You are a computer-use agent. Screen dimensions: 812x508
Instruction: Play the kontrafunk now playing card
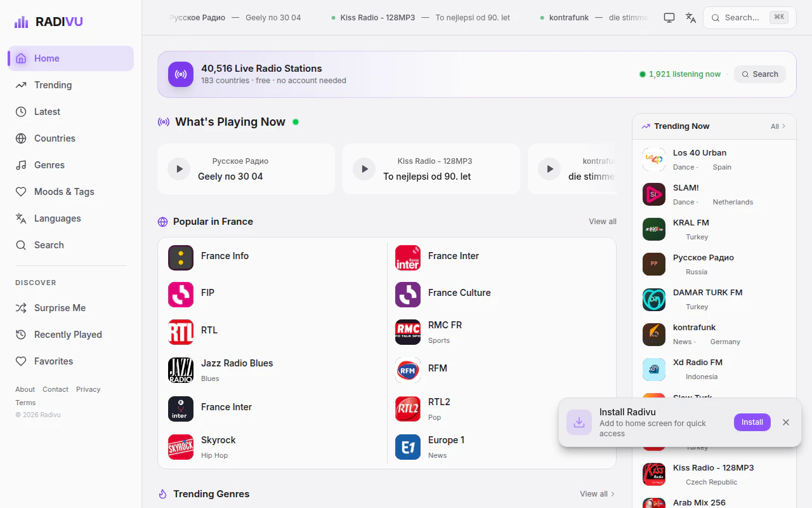click(549, 169)
